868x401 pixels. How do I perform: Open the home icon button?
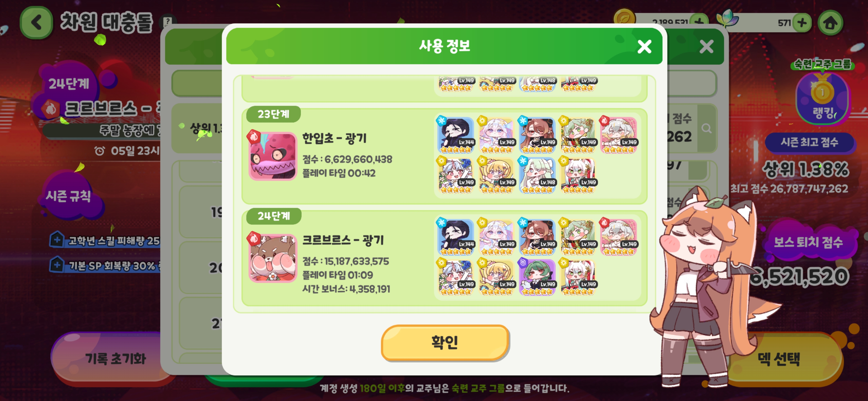point(830,23)
